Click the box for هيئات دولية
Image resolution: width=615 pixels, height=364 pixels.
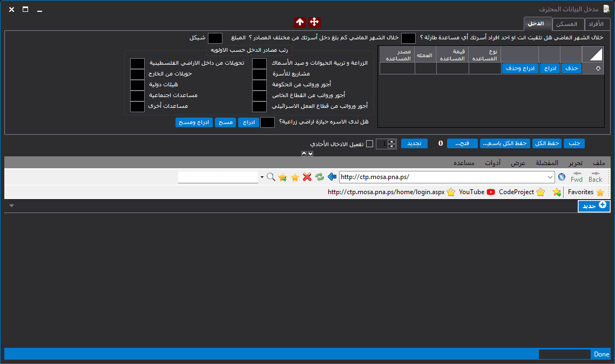tap(137, 85)
